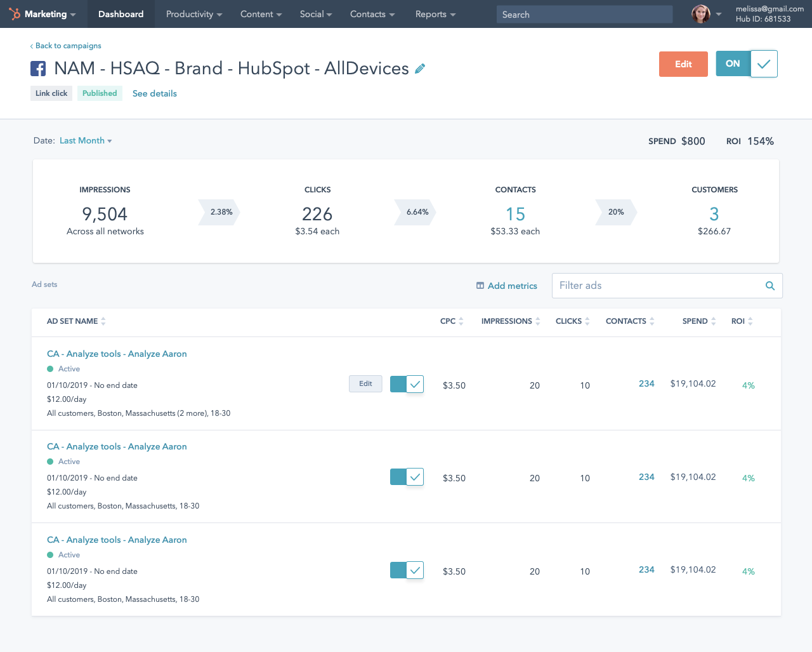This screenshot has width=812, height=652.
Task: Expand the Productivity menu
Action: click(194, 14)
